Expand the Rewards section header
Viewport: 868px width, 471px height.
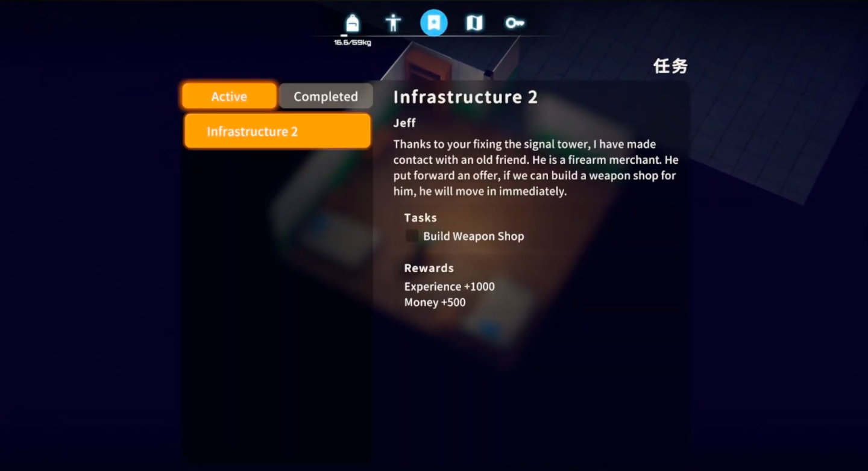click(x=429, y=268)
